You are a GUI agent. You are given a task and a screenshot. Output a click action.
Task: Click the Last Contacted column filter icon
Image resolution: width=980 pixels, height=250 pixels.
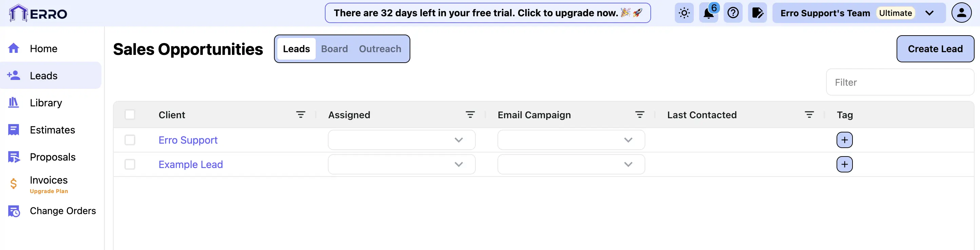[x=809, y=115]
